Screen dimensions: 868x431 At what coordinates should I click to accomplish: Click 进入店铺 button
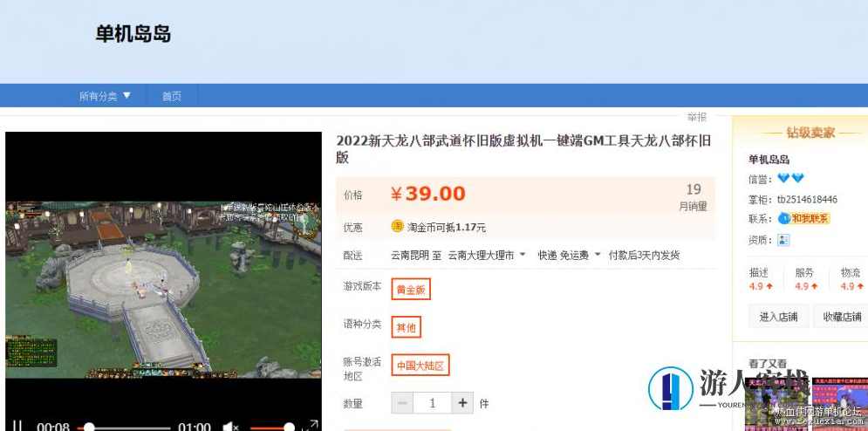pos(778,317)
